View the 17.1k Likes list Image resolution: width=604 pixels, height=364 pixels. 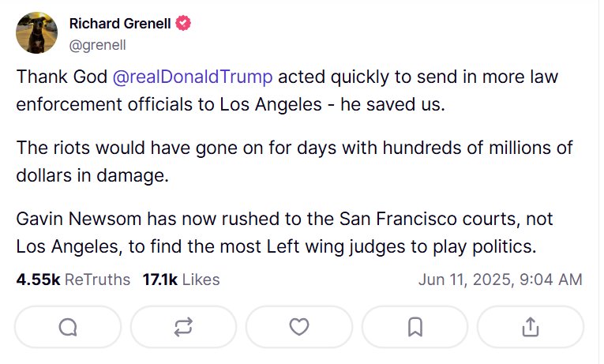point(181,280)
